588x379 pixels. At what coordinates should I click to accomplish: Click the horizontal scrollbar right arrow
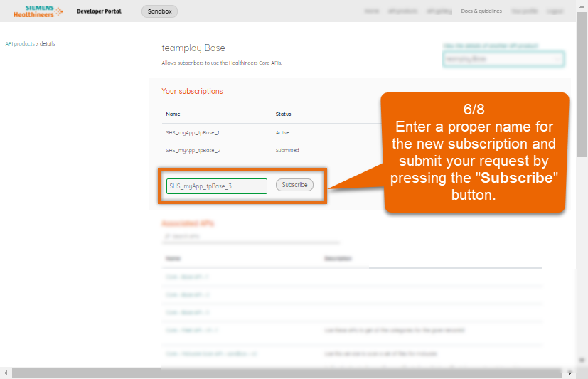[570, 373]
